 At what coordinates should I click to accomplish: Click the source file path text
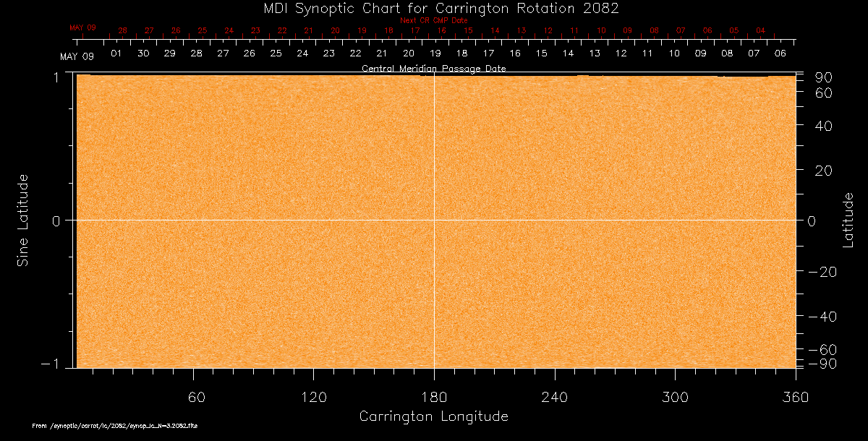click(115, 427)
